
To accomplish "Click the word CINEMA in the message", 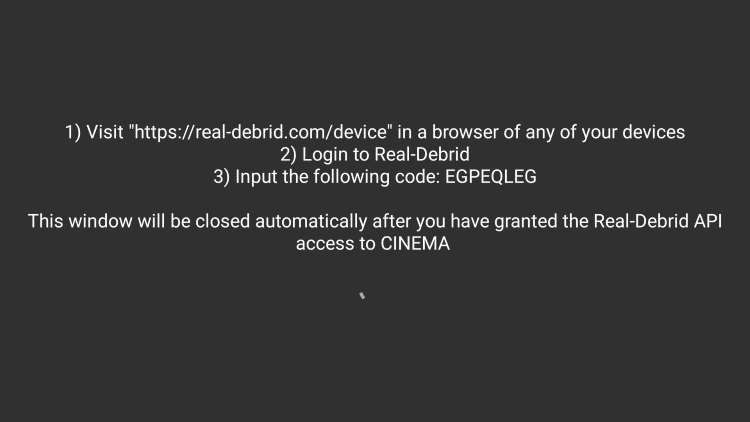I will pyautogui.click(x=415, y=244).
